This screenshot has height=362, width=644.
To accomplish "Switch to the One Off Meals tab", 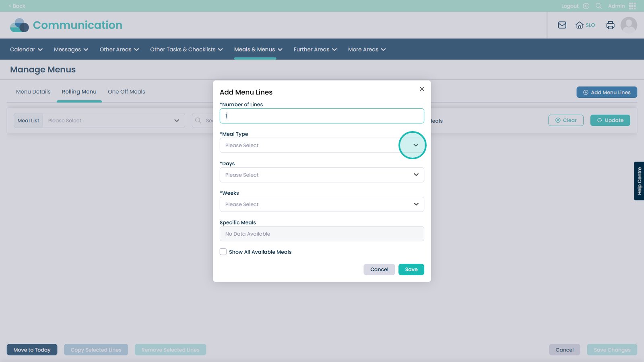I will (x=126, y=92).
